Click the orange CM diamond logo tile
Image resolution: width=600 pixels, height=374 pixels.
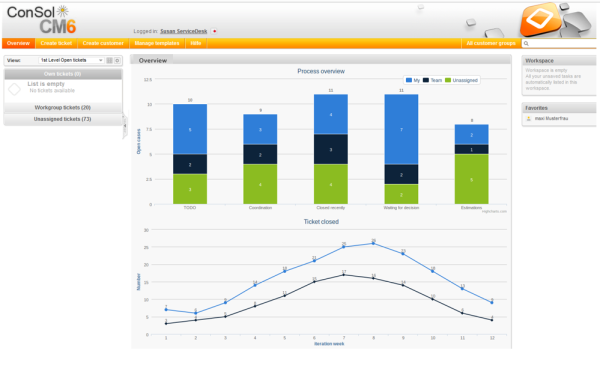point(541,19)
